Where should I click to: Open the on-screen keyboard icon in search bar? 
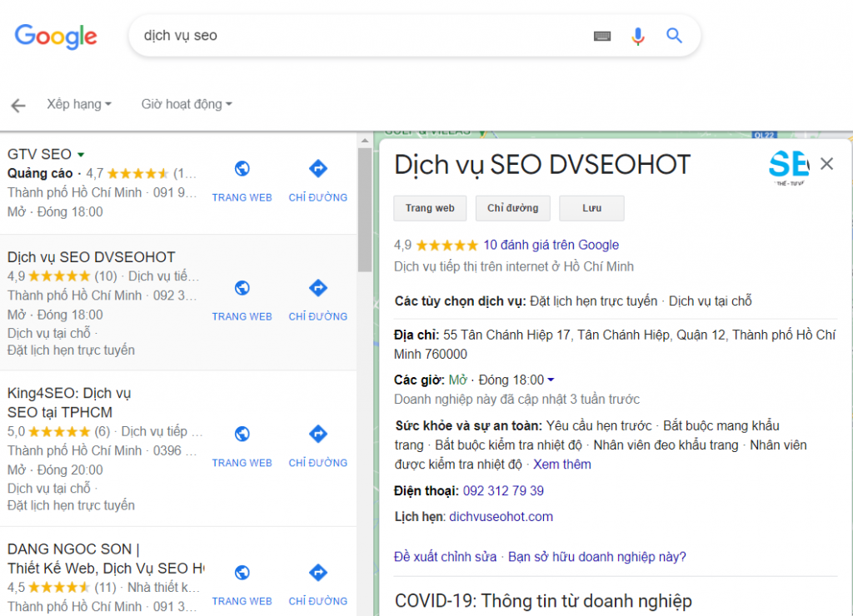601,37
